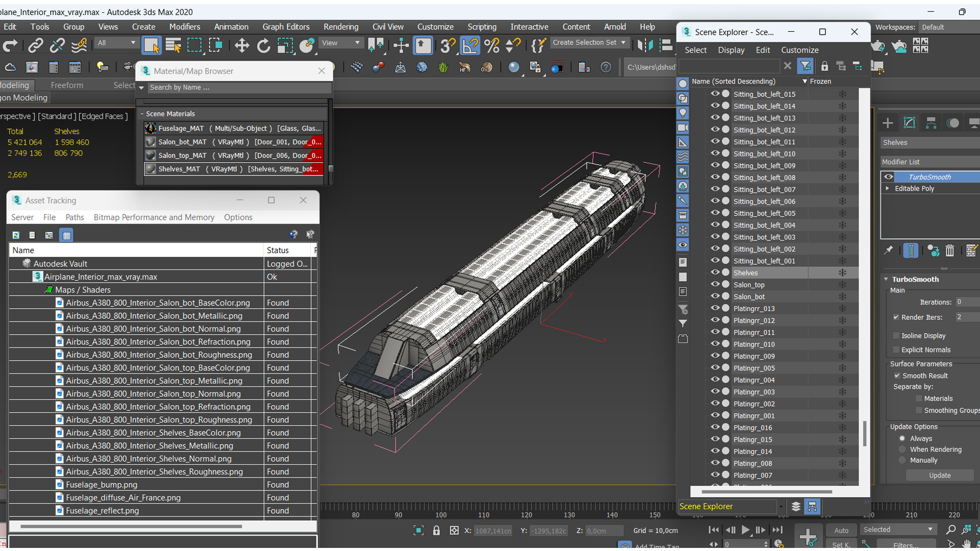Open Create tab in command panel
This screenshot has width=980, height=551.
click(888, 123)
